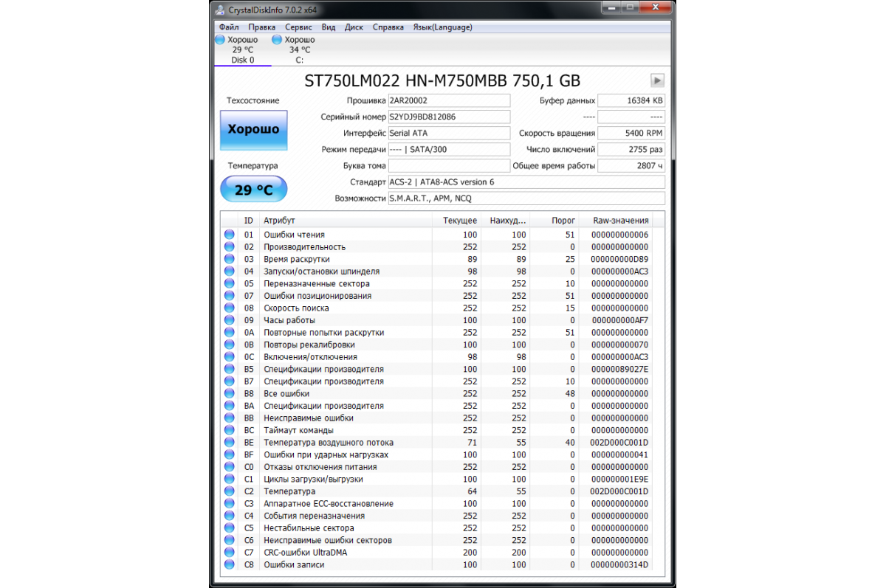Click status icon for Переназначенные сектора row

pos(230,283)
